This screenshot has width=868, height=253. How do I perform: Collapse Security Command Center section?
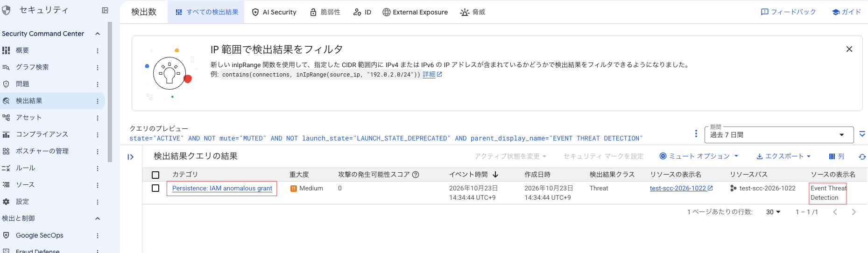click(98, 34)
